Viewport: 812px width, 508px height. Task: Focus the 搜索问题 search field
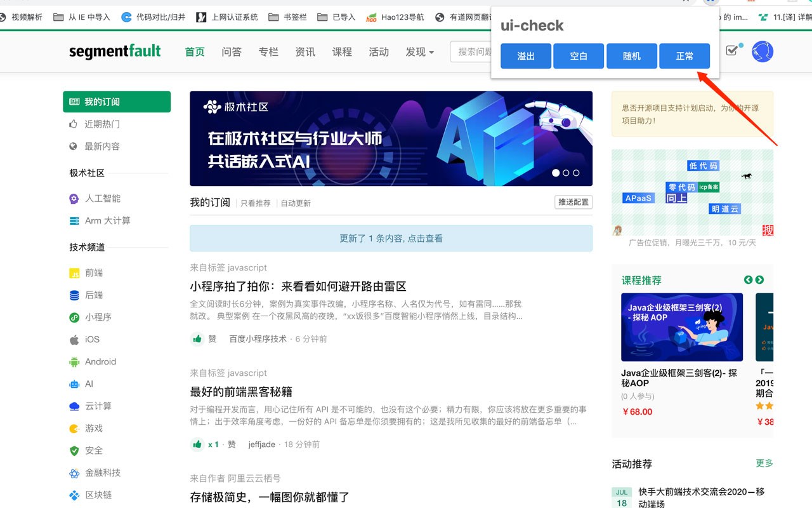[472, 52]
